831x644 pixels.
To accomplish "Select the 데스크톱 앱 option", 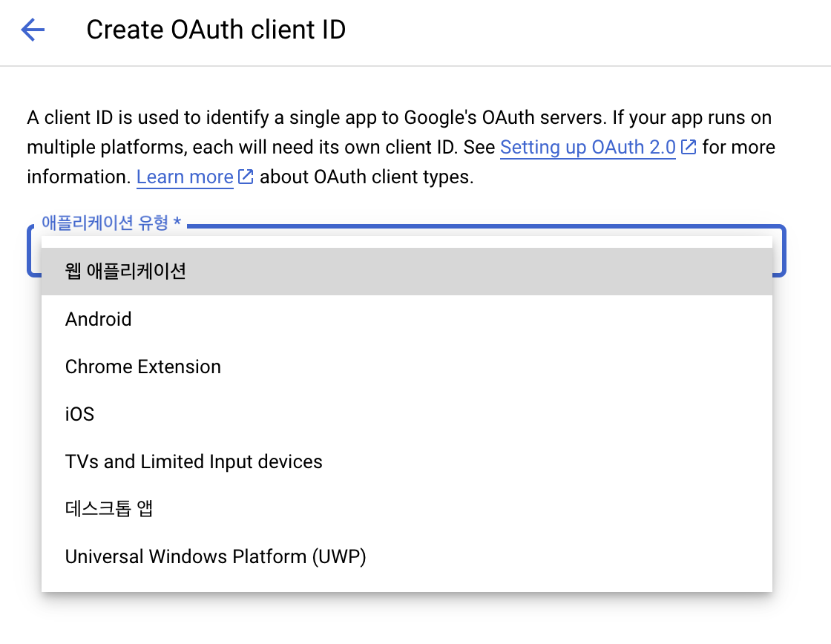I will (407, 509).
